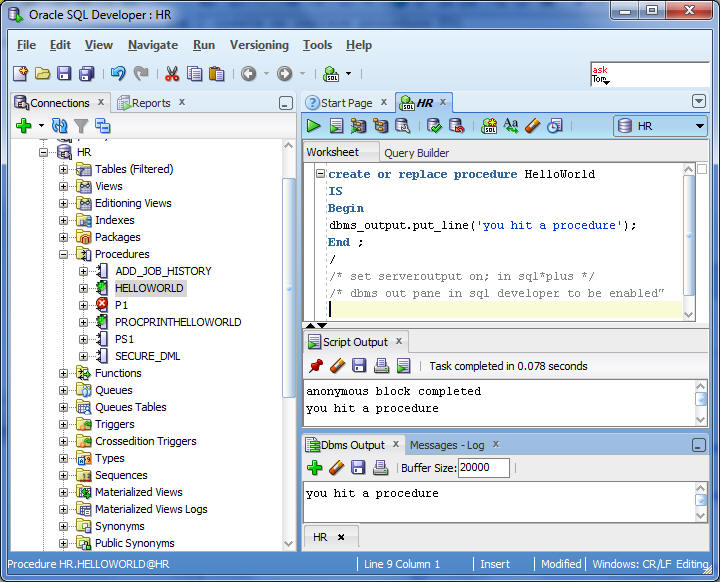Click the SQL Tuning Advisor icon

[x=403, y=125]
